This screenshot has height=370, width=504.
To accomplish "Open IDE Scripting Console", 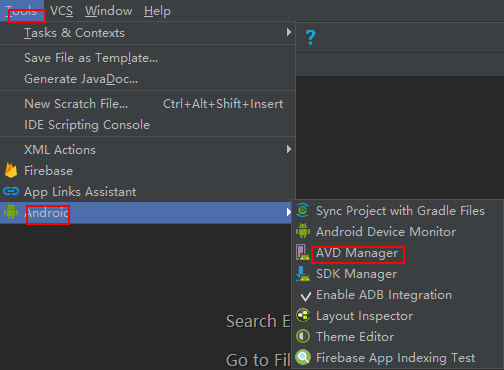I will coord(147,125).
